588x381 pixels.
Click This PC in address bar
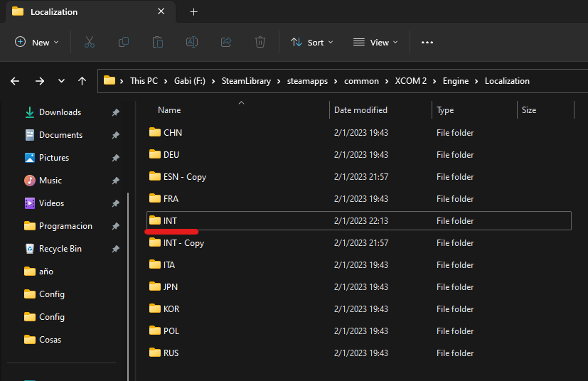[144, 81]
